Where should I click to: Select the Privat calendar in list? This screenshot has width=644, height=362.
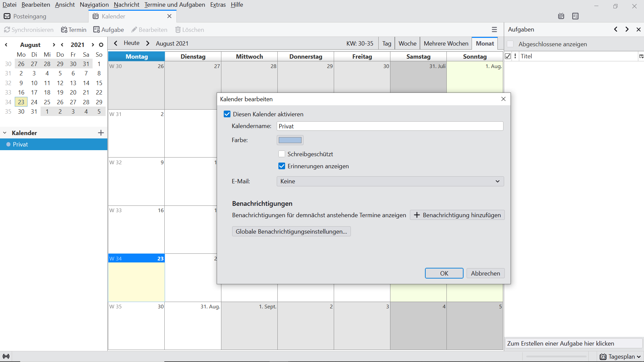click(54, 144)
